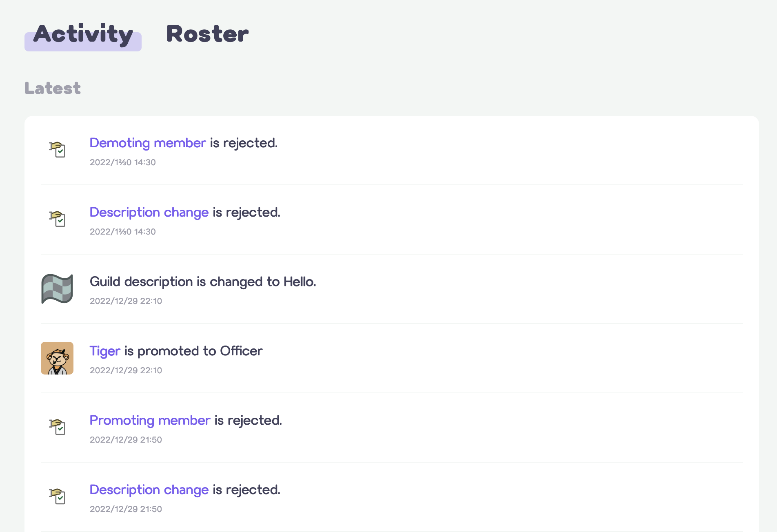777x532 pixels.
Task: Open the Promoting member proposal link
Action: [x=150, y=421]
